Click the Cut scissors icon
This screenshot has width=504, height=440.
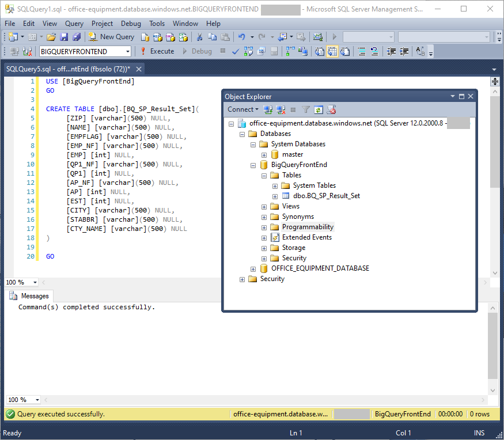click(199, 37)
